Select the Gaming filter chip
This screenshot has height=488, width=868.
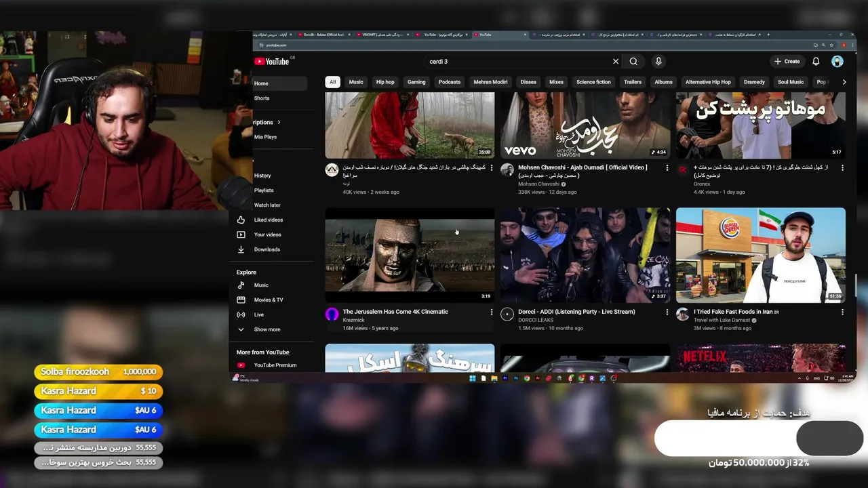(x=416, y=82)
